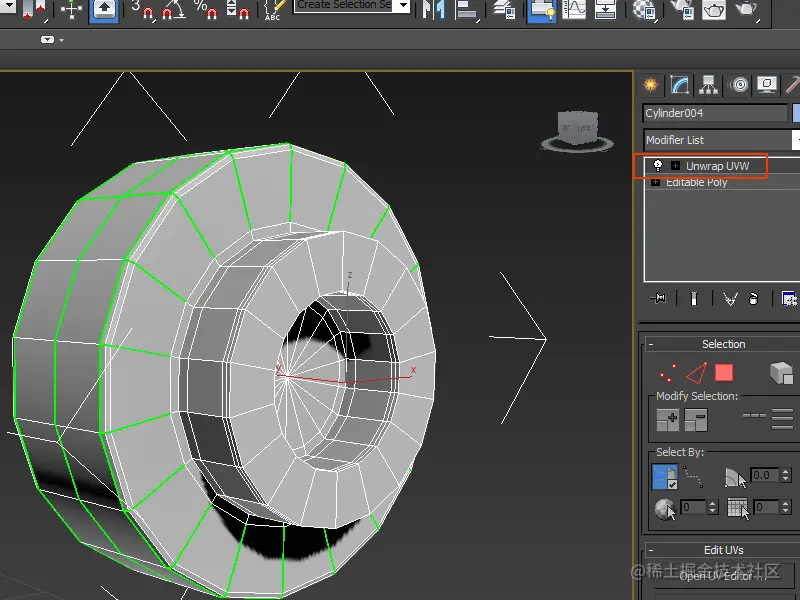Screen dimensions: 800x600
Task: Click the Ring selection stacked-lines icon
Action: point(782,419)
